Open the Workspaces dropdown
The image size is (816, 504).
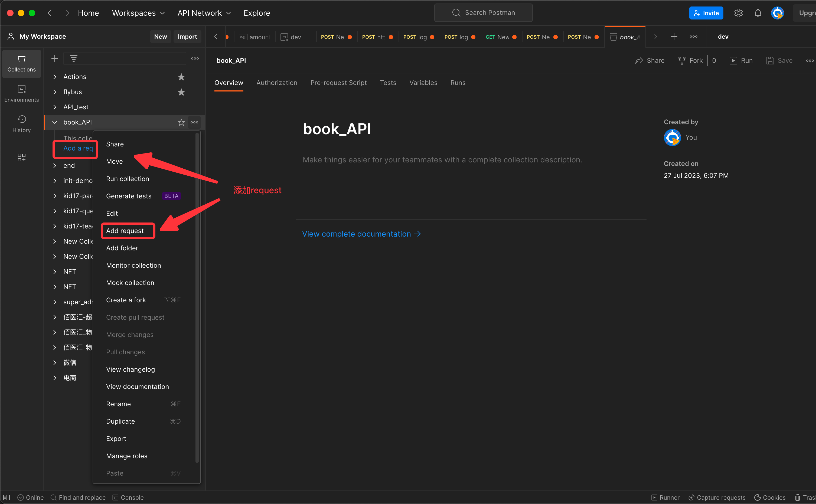138,13
